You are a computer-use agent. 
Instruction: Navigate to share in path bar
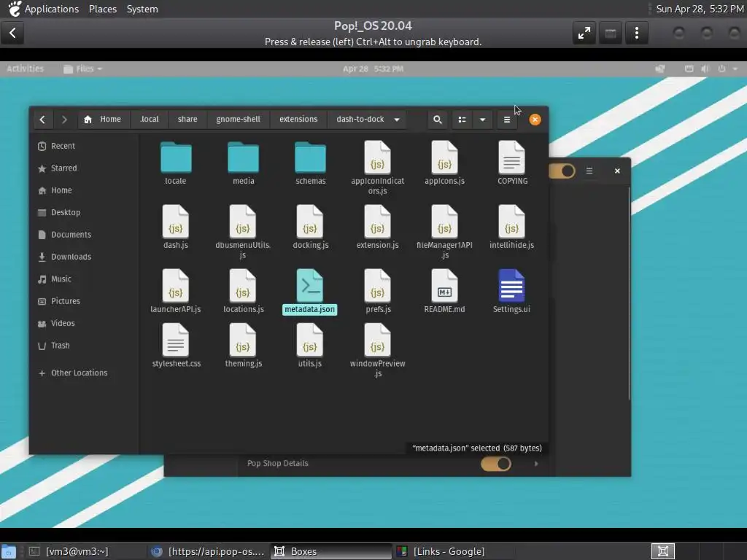(x=187, y=120)
